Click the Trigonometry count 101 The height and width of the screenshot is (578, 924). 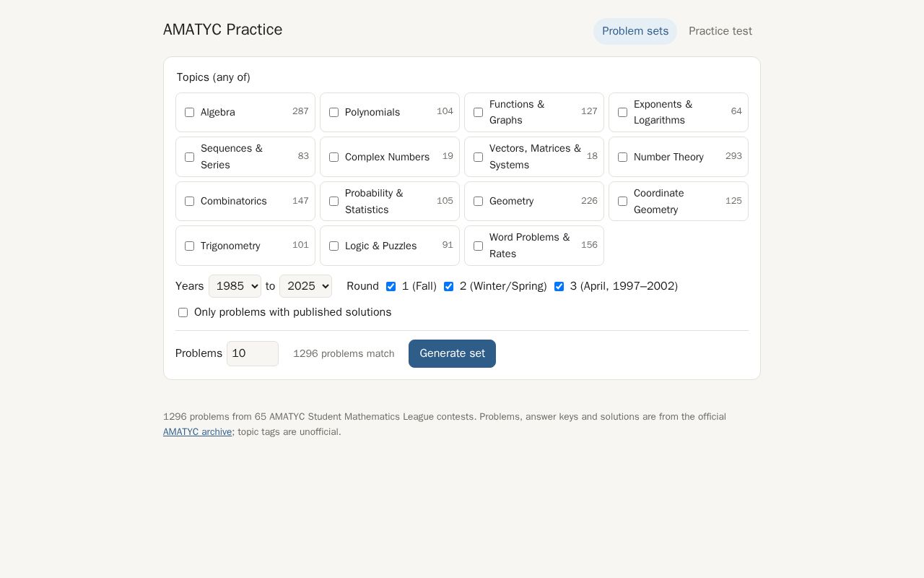tap(300, 245)
